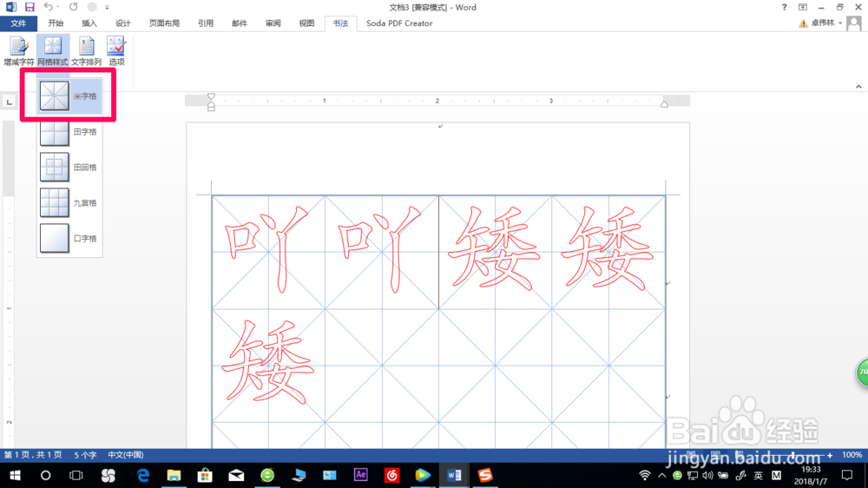The image size is (868, 488).
Task: Open File Explorer from taskbar
Action: (174, 475)
